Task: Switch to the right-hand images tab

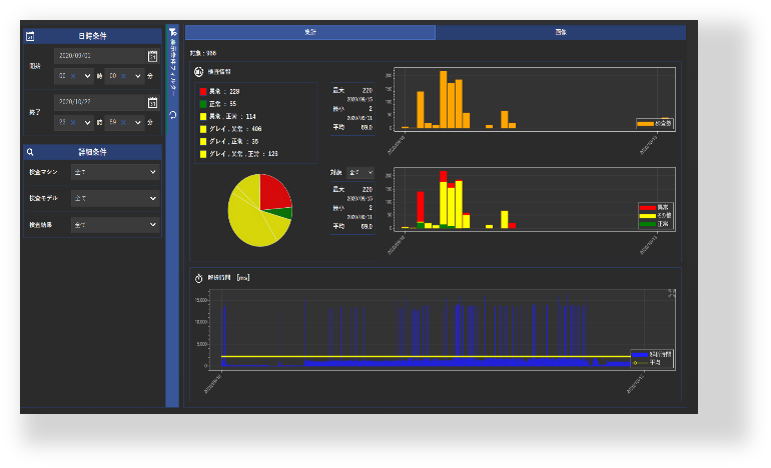Action: click(561, 32)
